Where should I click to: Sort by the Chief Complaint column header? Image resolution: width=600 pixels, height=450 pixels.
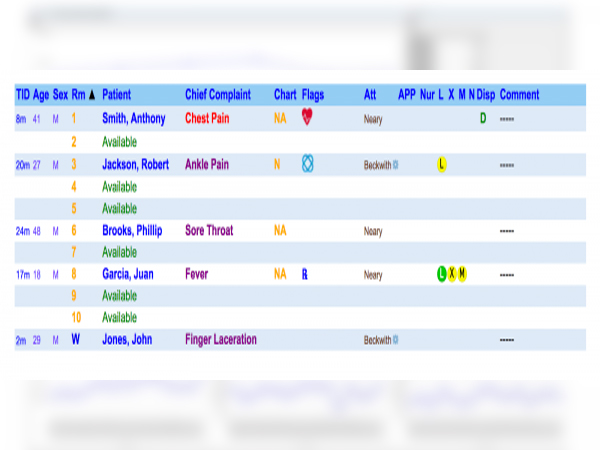click(218, 95)
